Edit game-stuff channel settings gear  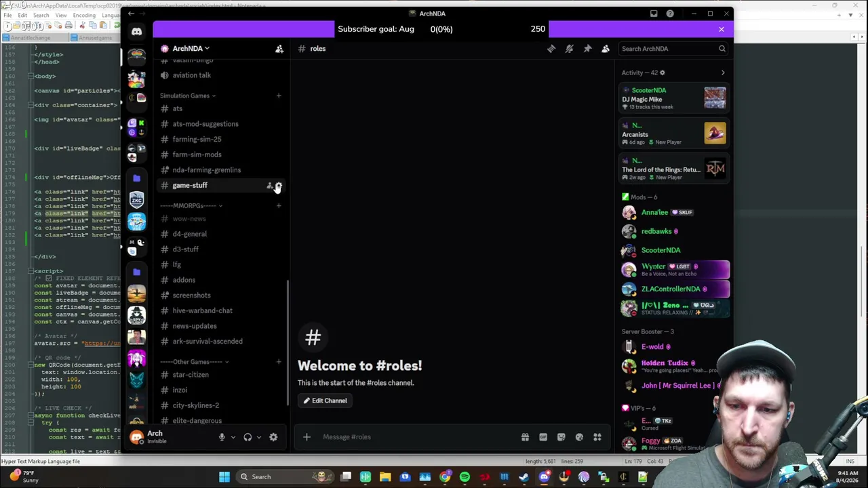279,186
